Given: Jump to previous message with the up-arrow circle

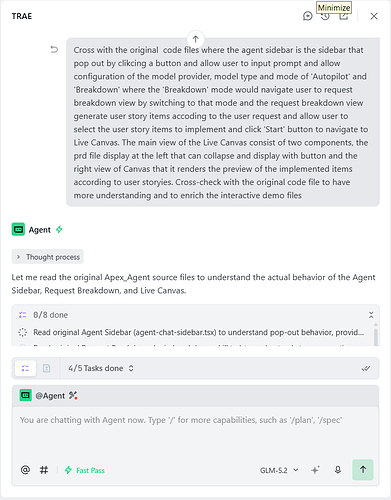Looking at the screenshot, I should [x=195, y=39].
